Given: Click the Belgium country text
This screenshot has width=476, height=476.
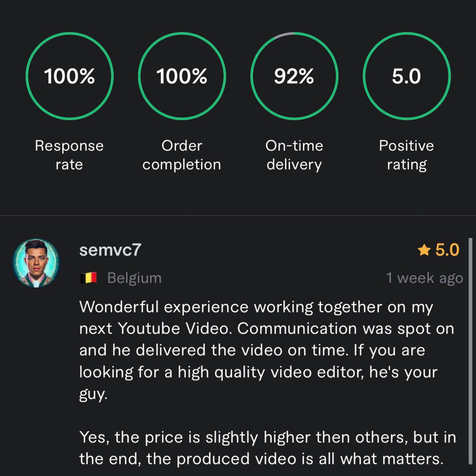Looking at the screenshot, I should 135,278.
